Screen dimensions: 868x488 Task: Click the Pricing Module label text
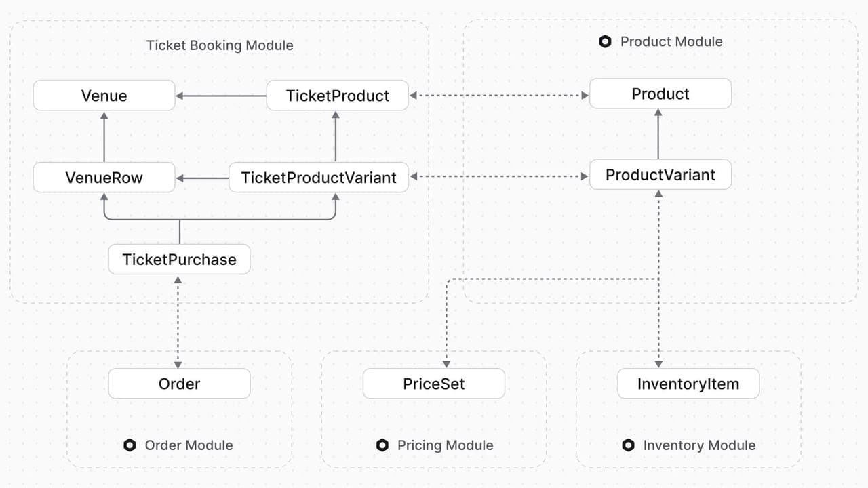[x=445, y=445]
